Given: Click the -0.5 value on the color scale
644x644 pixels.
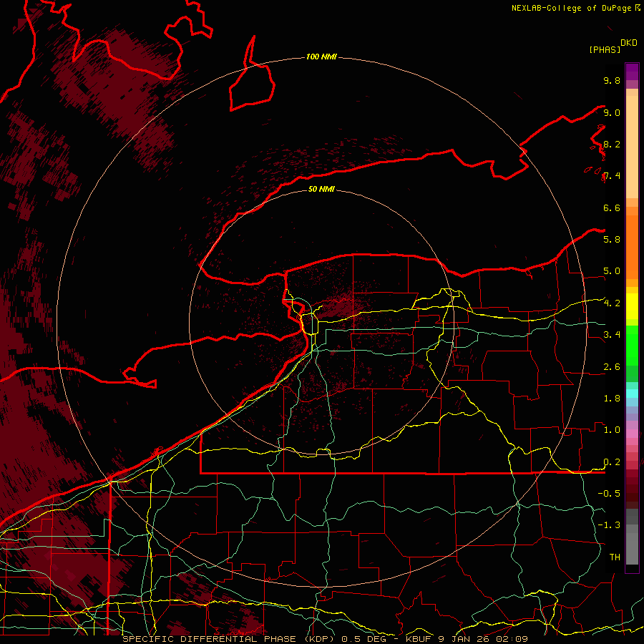Looking at the screenshot, I should (609, 494).
